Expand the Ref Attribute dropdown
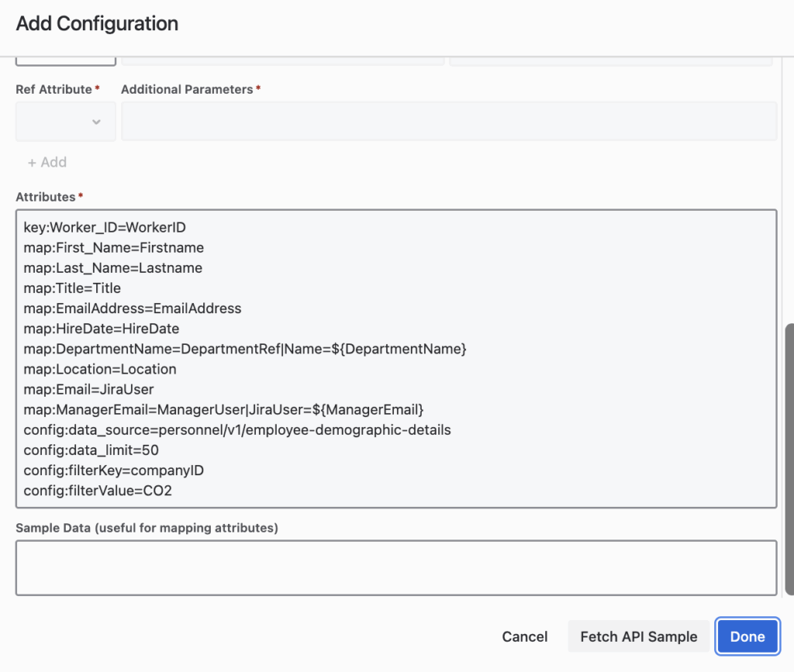794x672 pixels. pos(66,122)
